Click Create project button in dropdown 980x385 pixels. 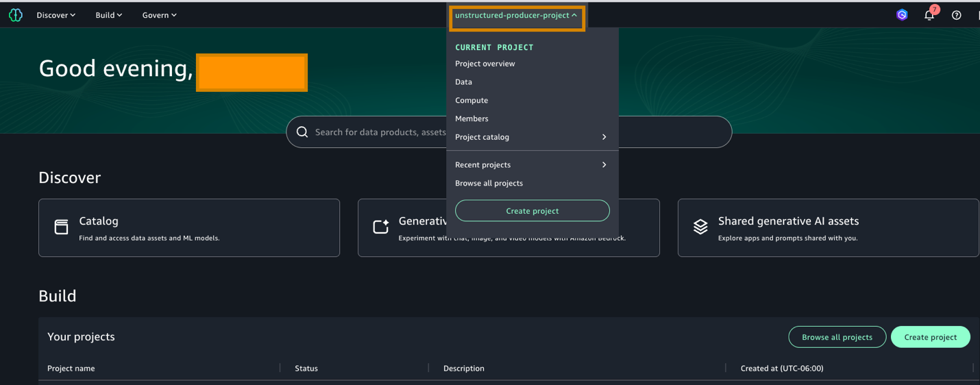coord(532,211)
